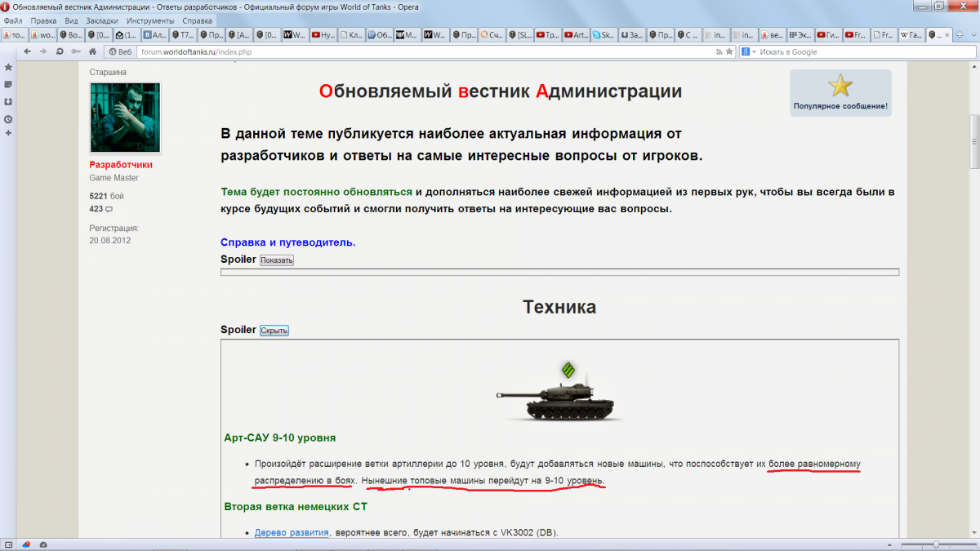Click the Reload page icon
This screenshot has width=980, height=551.
(60, 51)
